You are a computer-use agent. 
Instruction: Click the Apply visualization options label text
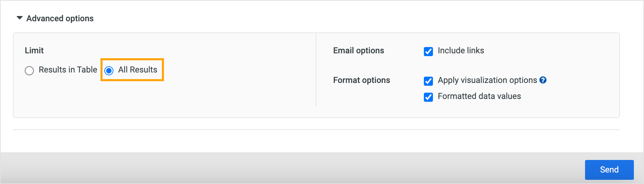pyautogui.click(x=487, y=80)
